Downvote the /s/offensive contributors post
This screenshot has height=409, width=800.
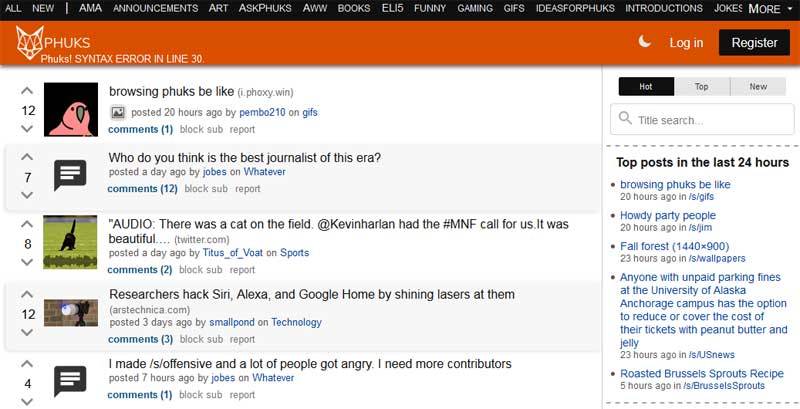coord(27,402)
